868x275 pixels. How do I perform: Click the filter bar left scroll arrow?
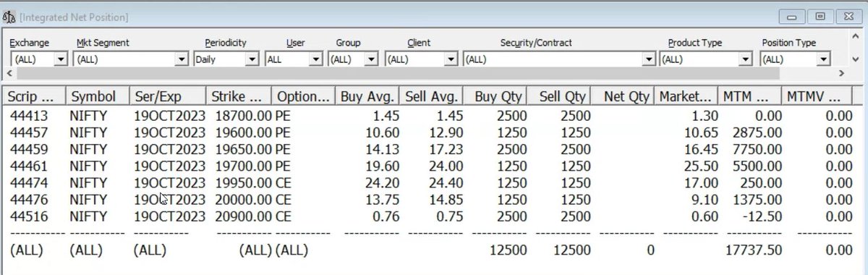click(x=9, y=74)
